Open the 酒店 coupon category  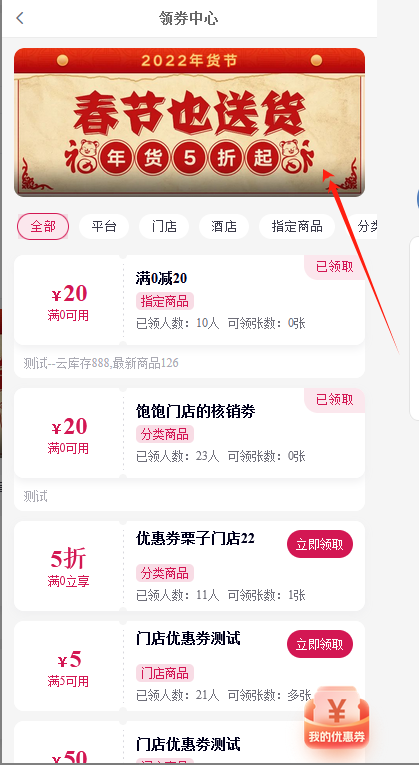pyautogui.click(x=224, y=227)
